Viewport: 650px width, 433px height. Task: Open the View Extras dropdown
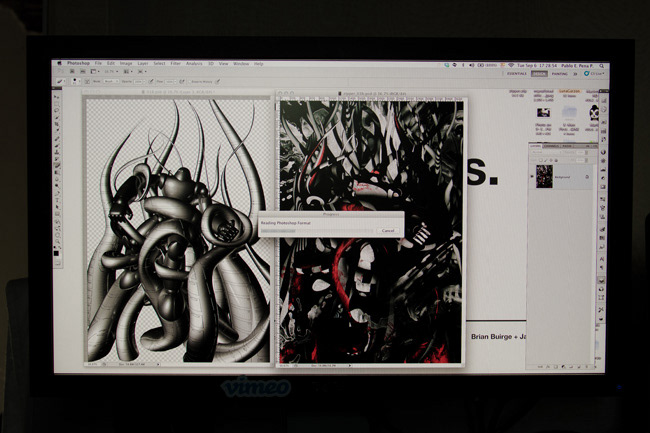click(95, 72)
